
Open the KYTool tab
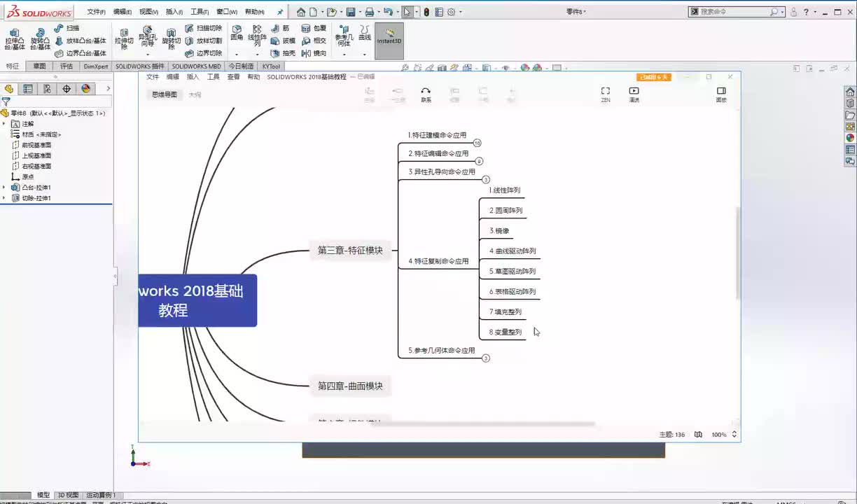click(271, 66)
